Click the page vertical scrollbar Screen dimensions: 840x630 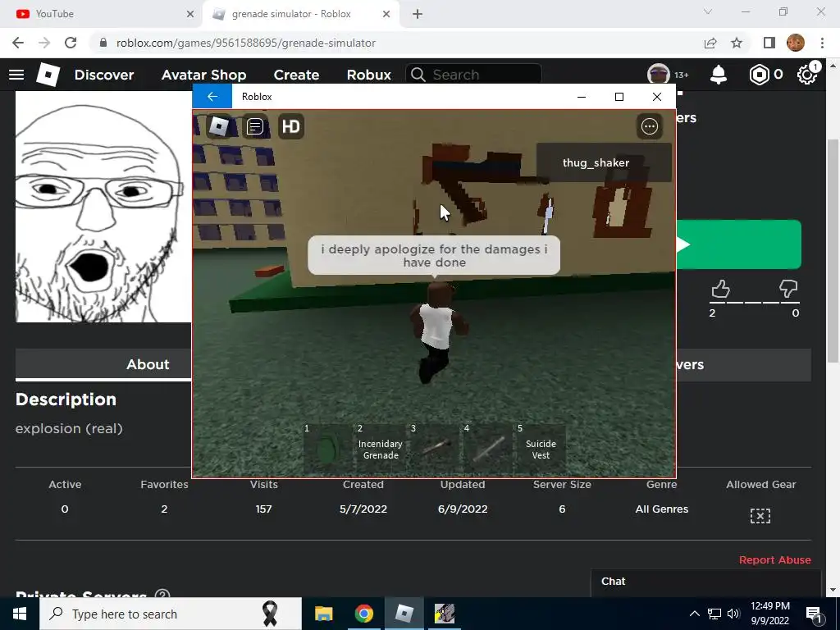(x=833, y=251)
